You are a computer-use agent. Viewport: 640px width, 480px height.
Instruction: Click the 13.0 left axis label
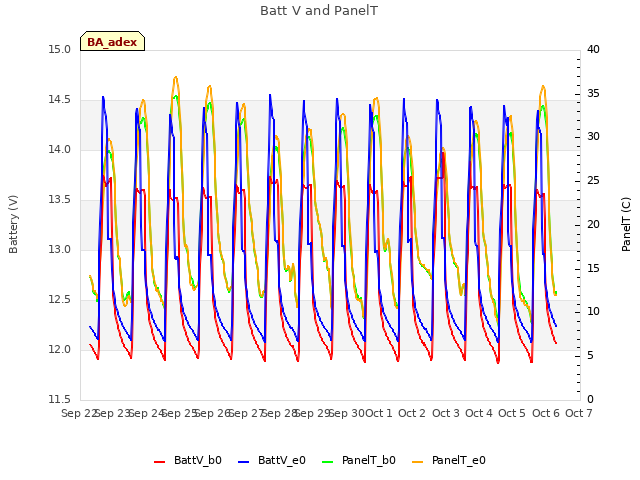pyautogui.click(x=60, y=249)
